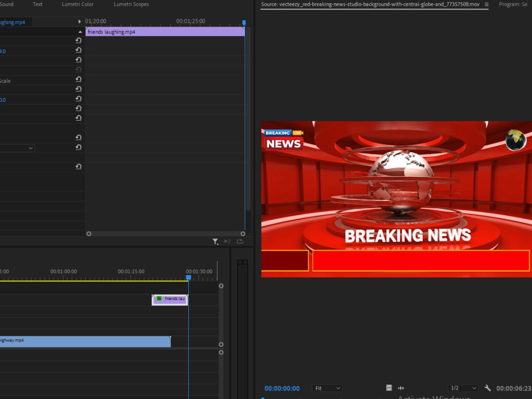Reset the parameter showing value 9.0

pyautogui.click(x=78, y=50)
